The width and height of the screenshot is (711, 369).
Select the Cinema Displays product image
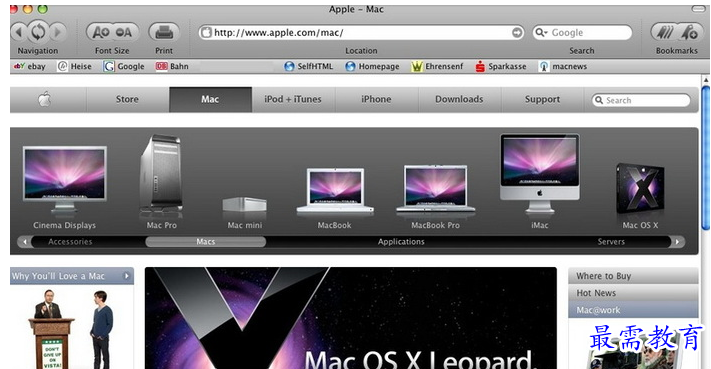(64, 179)
